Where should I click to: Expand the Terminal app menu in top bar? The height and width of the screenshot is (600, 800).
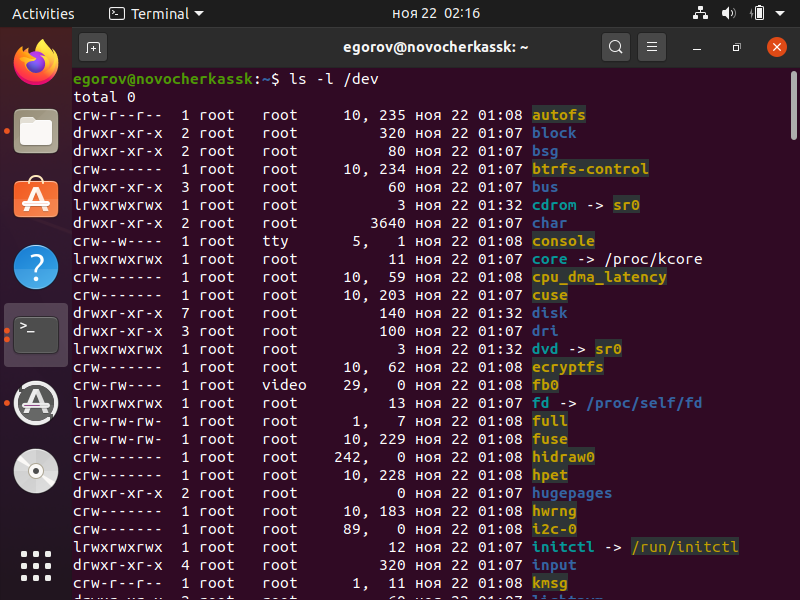tap(156, 14)
